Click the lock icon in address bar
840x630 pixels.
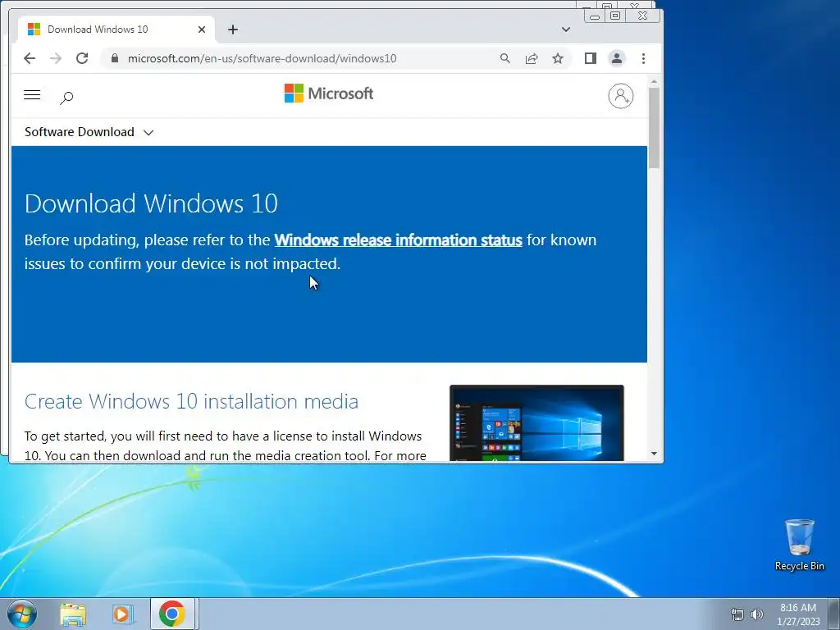click(x=115, y=58)
